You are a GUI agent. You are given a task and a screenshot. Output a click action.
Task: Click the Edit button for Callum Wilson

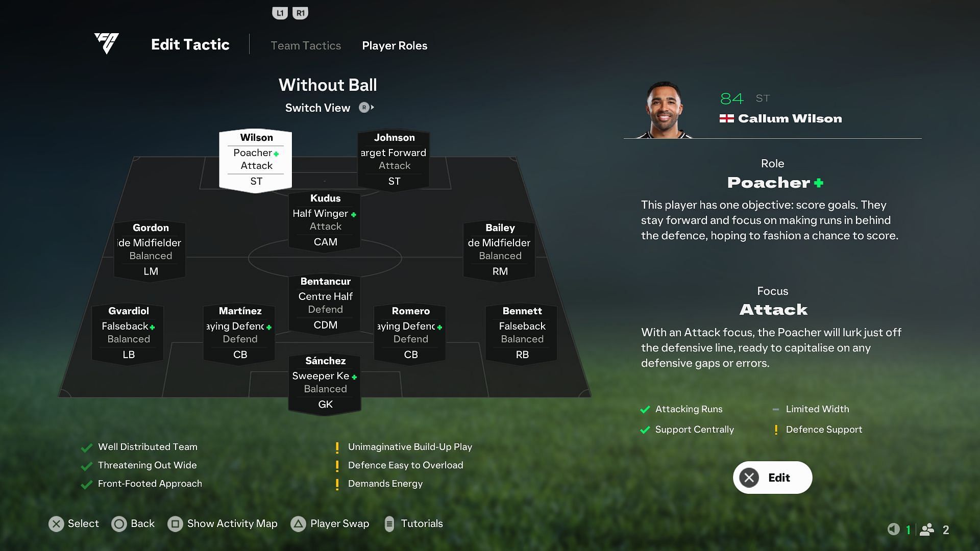coord(773,477)
